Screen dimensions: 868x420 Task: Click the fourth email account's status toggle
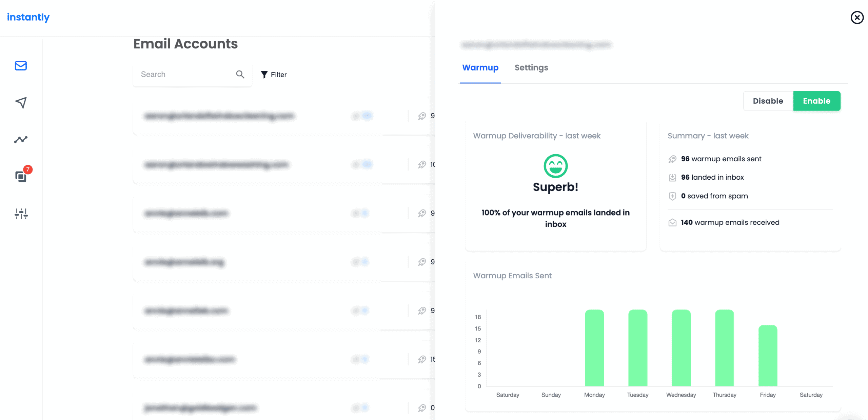point(360,262)
